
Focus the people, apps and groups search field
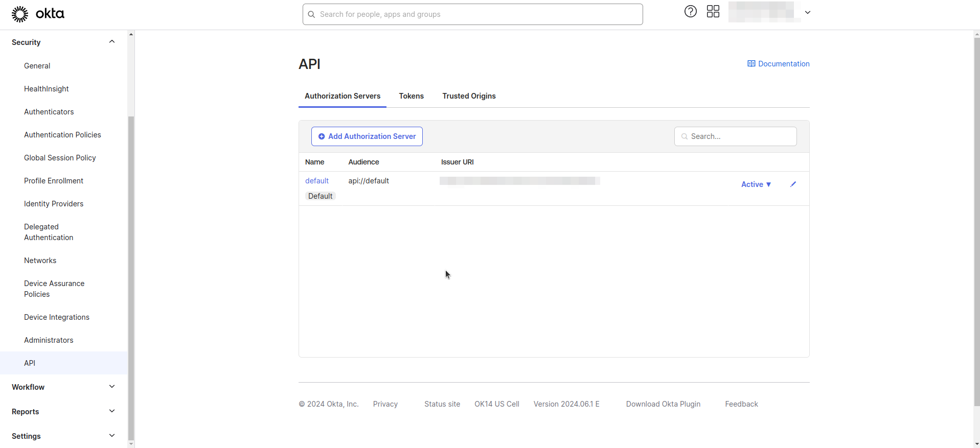point(473,14)
